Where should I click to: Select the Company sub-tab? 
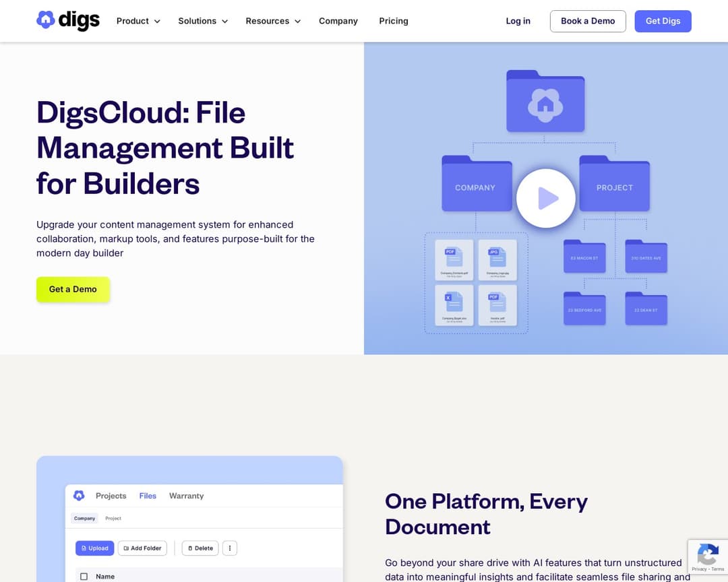(x=84, y=519)
